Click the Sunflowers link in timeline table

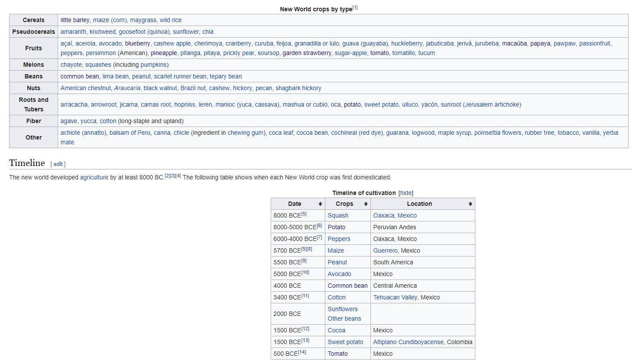343,309
